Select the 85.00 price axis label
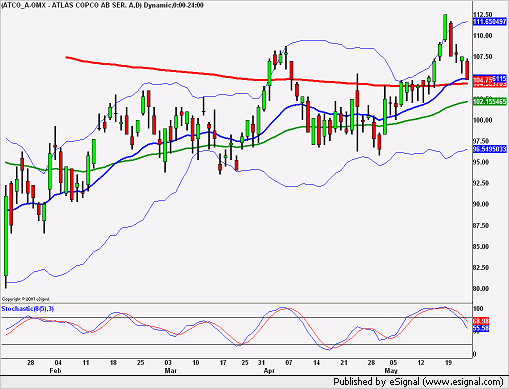509x389 pixels. tap(481, 246)
